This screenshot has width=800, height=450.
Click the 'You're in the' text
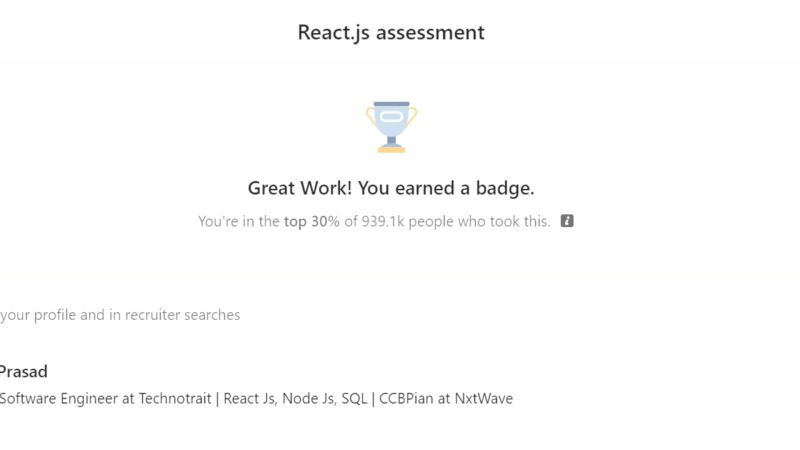239,221
